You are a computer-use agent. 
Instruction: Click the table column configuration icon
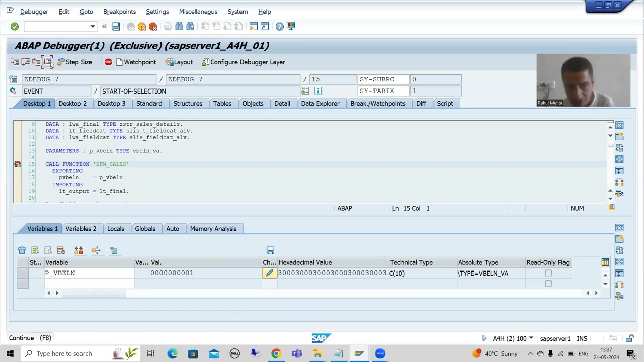pyautogui.click(x=605, y=262)
